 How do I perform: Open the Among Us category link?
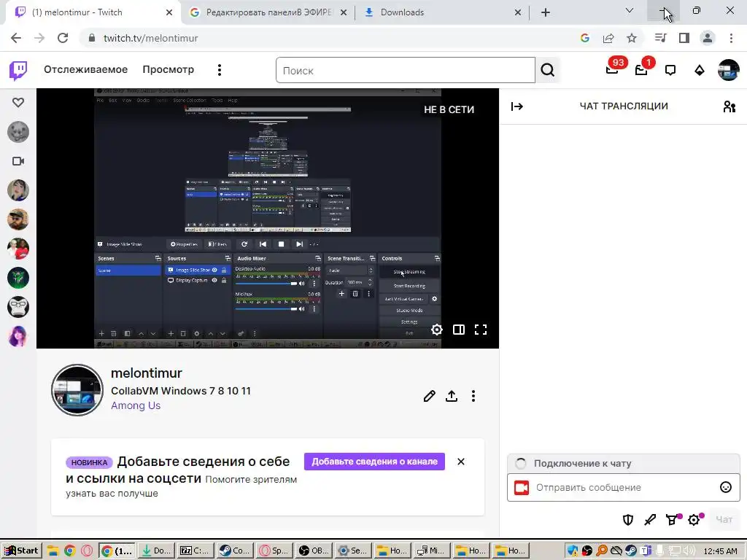point(136,405)
